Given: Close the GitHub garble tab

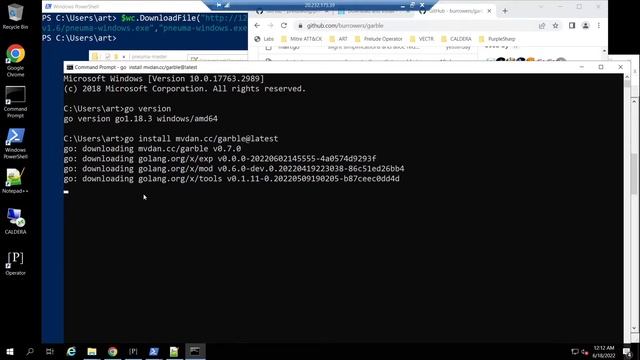Looking at the screenshot, I should tap(489, 11).
